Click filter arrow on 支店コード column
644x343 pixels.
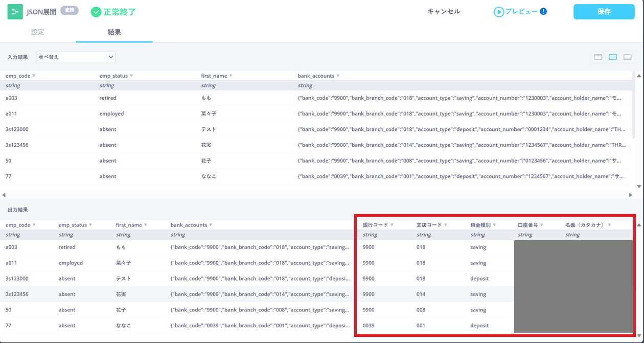coord(446,225)
